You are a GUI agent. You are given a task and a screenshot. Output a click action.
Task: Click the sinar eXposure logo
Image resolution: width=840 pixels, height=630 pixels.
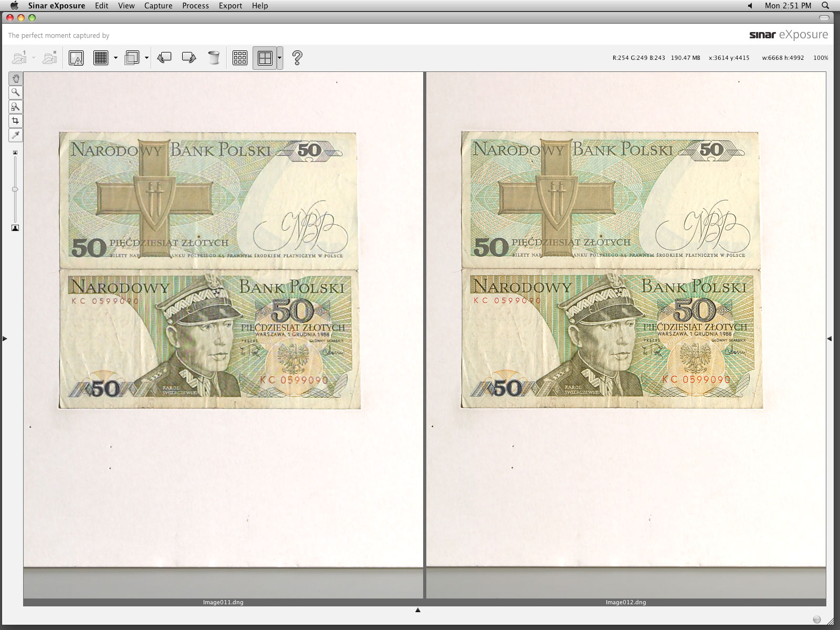coord(789,35)
